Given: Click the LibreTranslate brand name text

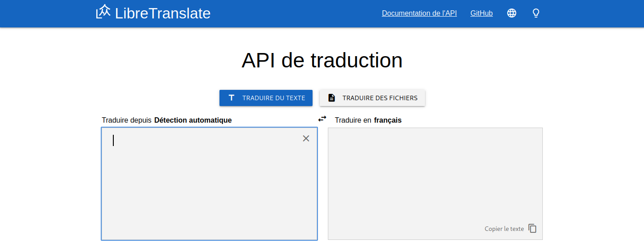Looking at the screenshot, I should pos(163,13).
